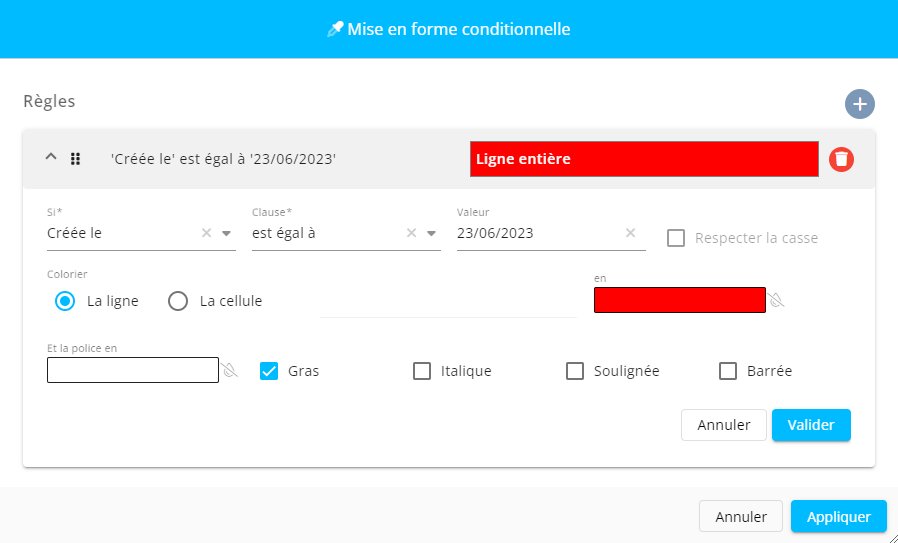Uncheck the Gras checkbox
The width and height of the screenshot is (898, 543).
point(269,371)
